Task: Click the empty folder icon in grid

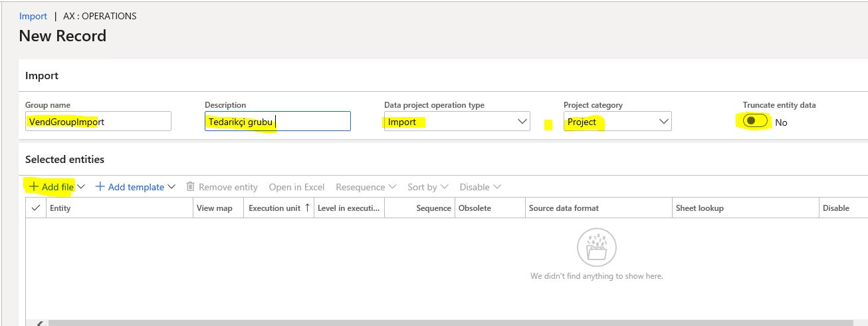Action: coord(596,248)
